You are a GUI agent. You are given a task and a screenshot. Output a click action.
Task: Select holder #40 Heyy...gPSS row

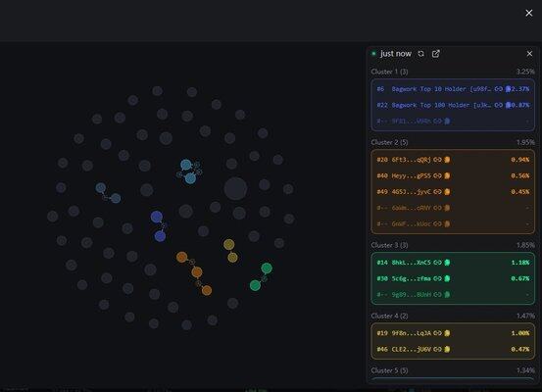point(453,175)
